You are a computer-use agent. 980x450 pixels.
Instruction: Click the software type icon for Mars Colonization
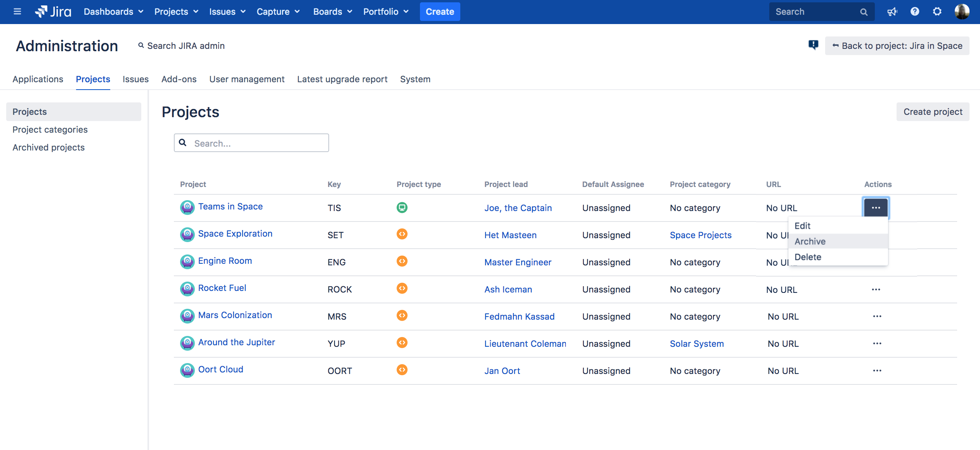click(x=402, y=315)
